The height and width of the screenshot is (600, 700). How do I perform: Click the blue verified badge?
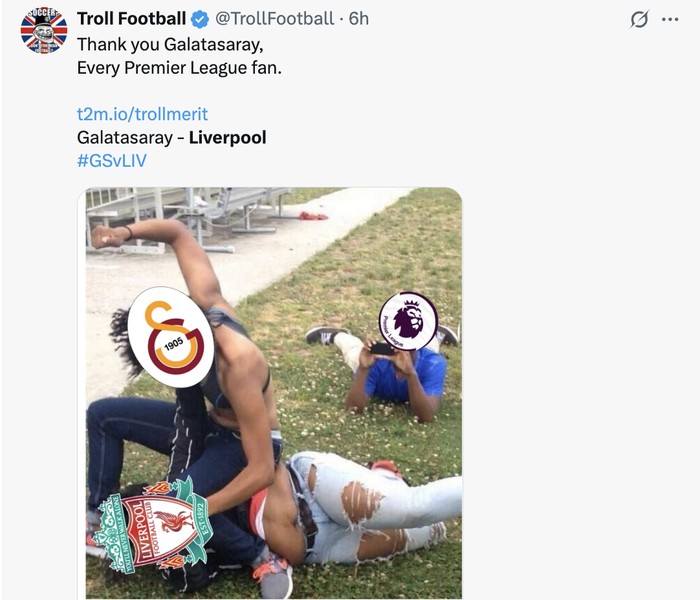[199, 19]
